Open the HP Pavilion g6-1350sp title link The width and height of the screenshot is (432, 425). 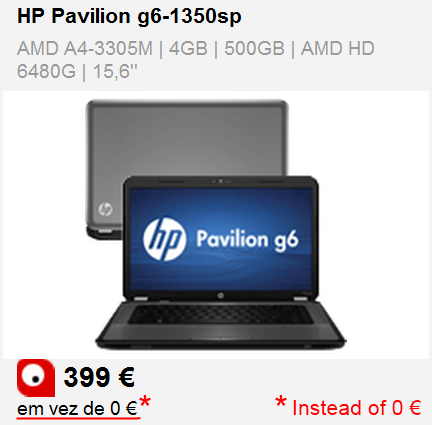[x=129, y=16]
